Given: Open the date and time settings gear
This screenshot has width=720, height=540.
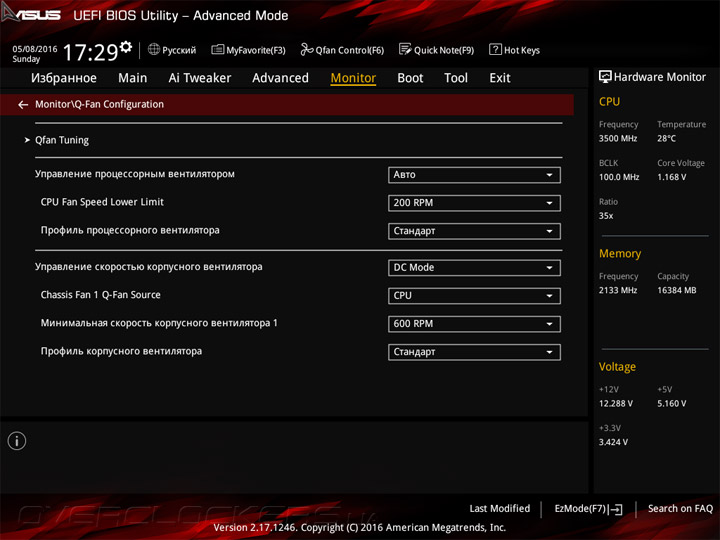Looking at the screenshot, I should click(126, 47).
